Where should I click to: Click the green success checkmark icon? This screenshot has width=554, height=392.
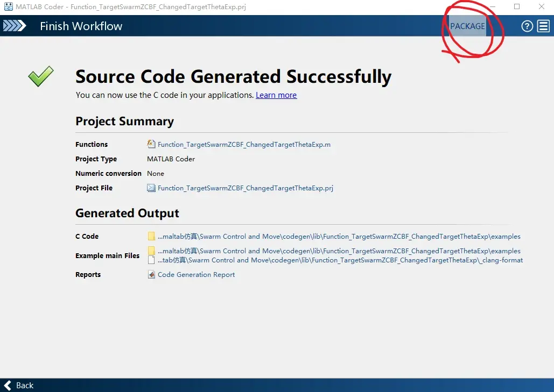pyautogui.click(x=41, y=76)
